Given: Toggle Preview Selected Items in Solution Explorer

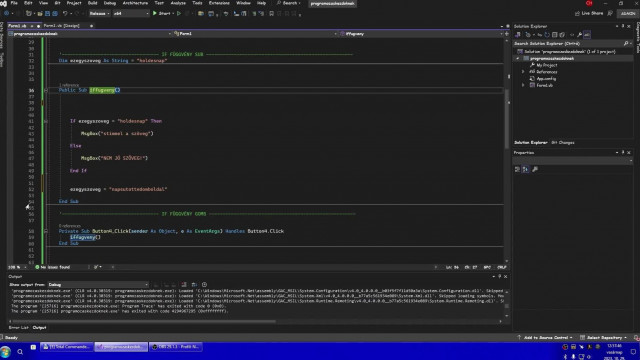Looking at the screenshot, I should pyautogui.click(x=587, y=35).
